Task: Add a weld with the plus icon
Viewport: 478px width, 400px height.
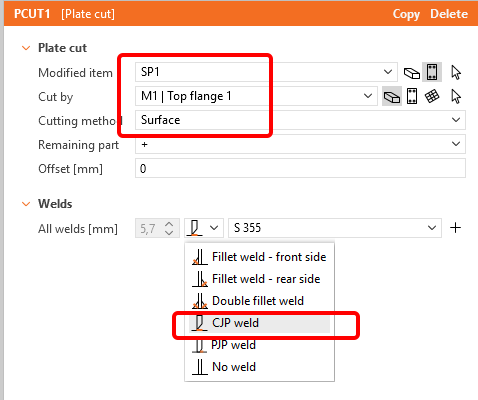Action: pyautogui.click(x=455, y=228)
